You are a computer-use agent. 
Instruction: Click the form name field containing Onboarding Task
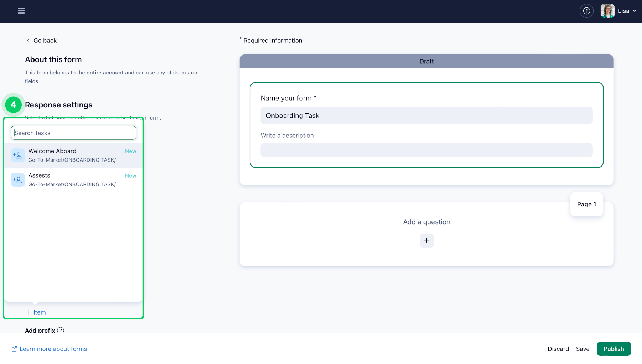click(x=426, y=115)
